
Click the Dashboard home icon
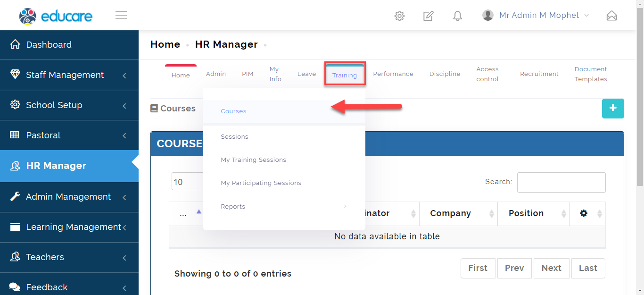15,44
